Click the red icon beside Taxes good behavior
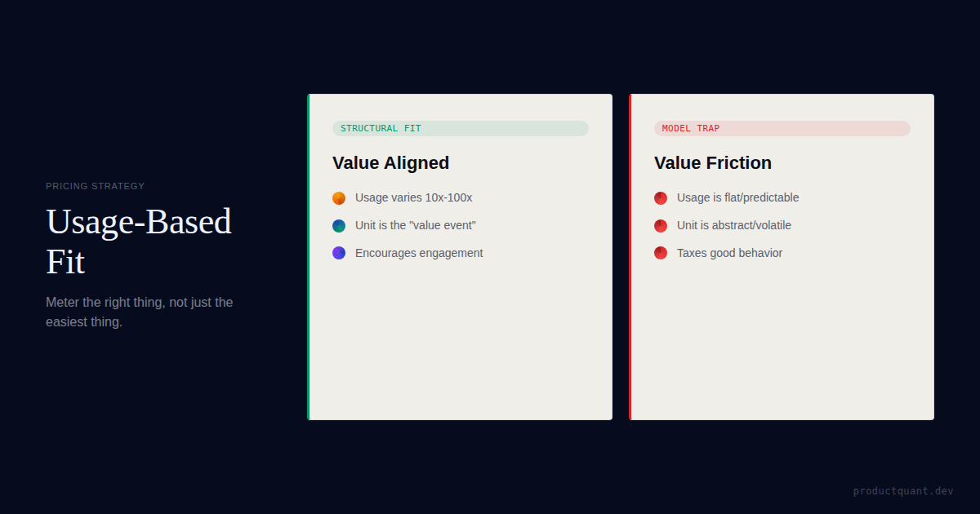This screenshot has height=514, width=980. [661, 253]
